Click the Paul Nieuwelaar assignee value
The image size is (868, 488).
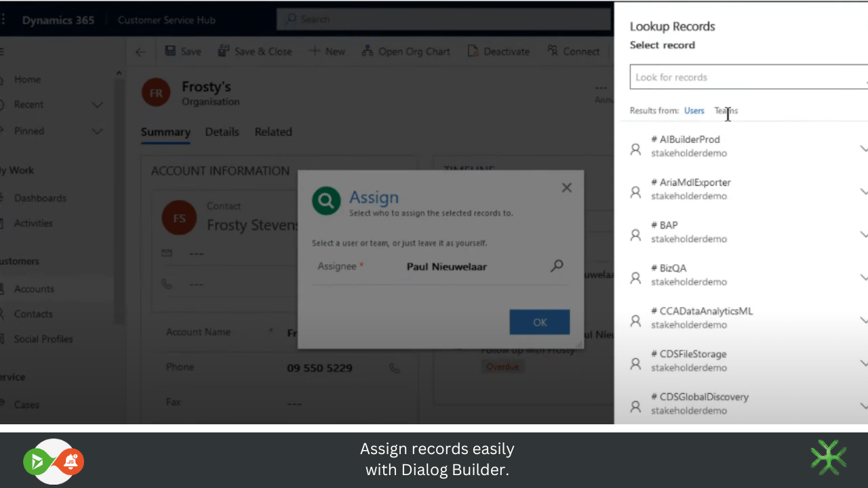click(x=447, y=267)
